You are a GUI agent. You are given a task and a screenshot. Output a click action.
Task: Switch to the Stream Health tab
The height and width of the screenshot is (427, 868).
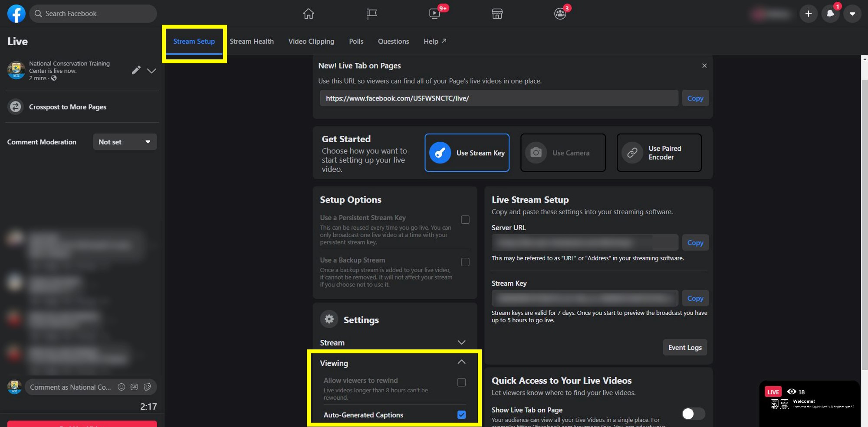point(252,41)
